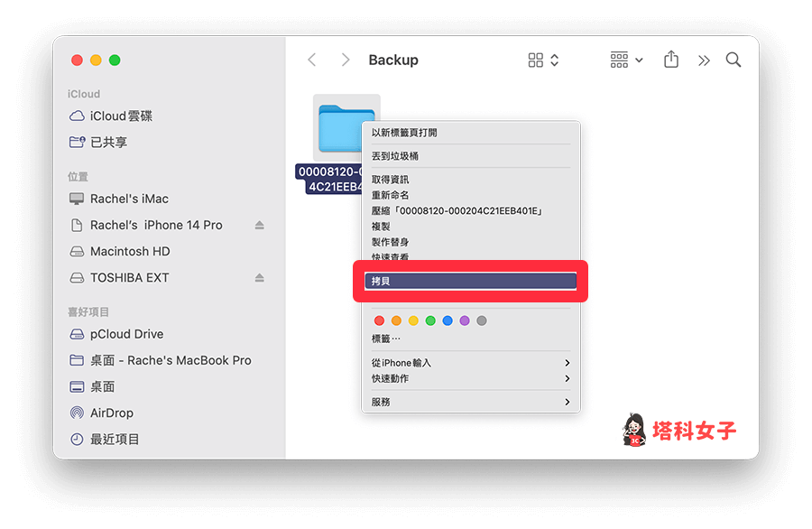Show more toolbar items via double chevron
Screen dimensions: 812x529
703,60
